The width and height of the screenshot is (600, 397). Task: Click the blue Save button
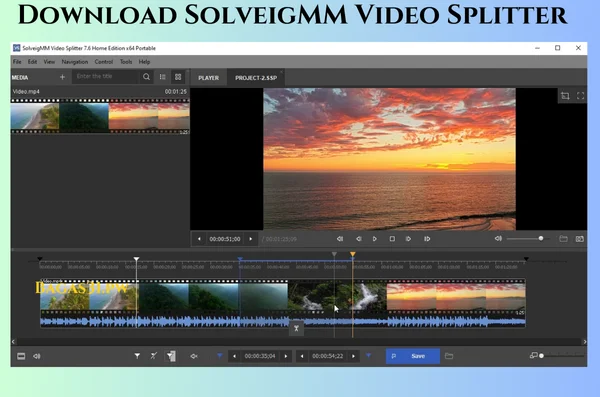(x=413, y=356)
